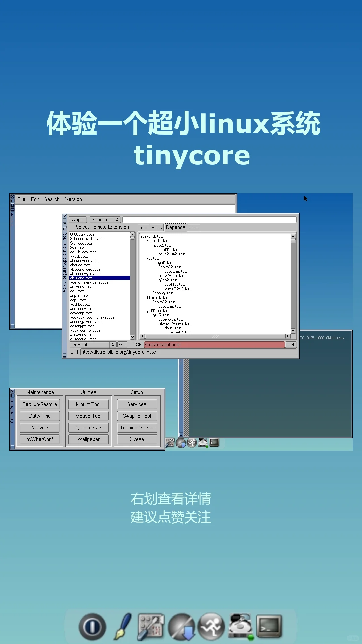Open Network settings in Control Panel
The height and width of the screenshot is (644, 362).
point(40,428)
